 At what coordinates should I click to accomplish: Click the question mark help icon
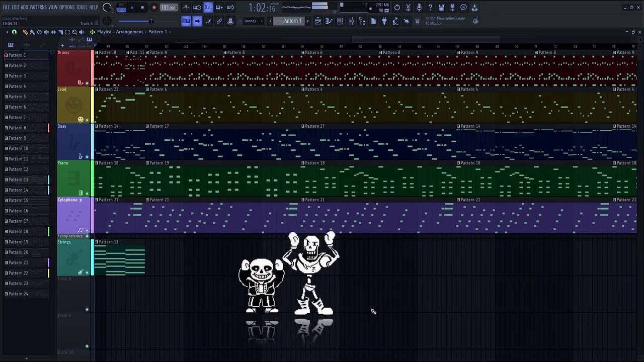[x=430, y=8]
